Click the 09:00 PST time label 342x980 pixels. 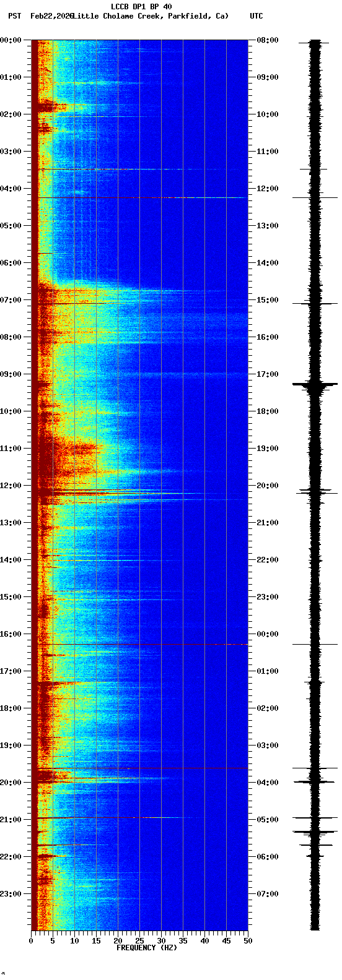pos(11,374)
